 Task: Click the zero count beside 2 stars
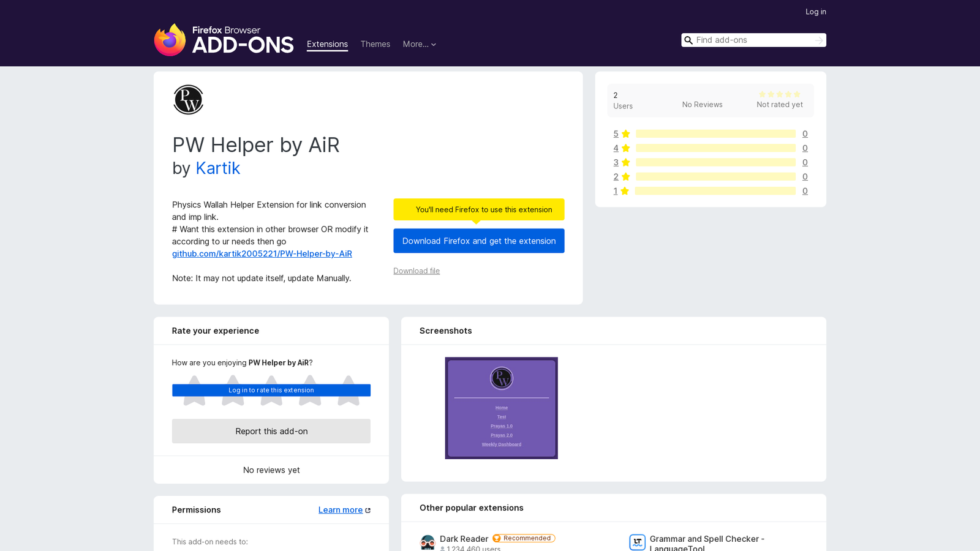pos(805,177)
